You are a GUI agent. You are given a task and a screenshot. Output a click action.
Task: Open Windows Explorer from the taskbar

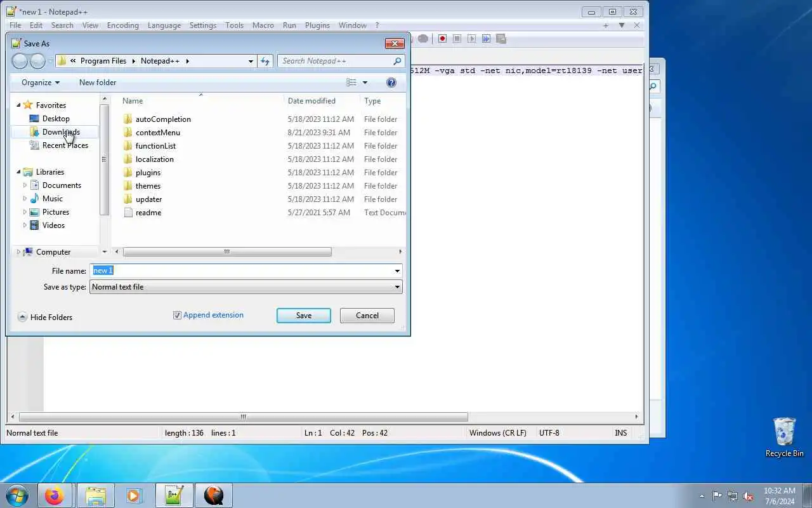click(95, 495)
